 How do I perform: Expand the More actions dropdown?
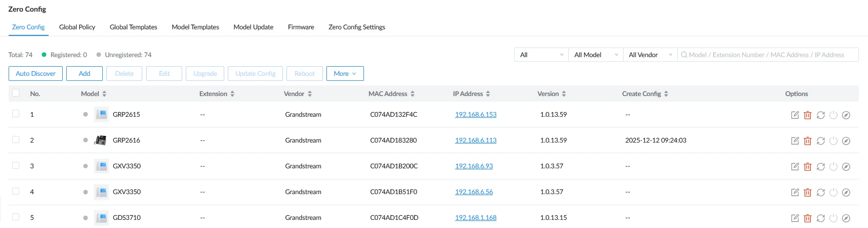[x=345, y=73]
